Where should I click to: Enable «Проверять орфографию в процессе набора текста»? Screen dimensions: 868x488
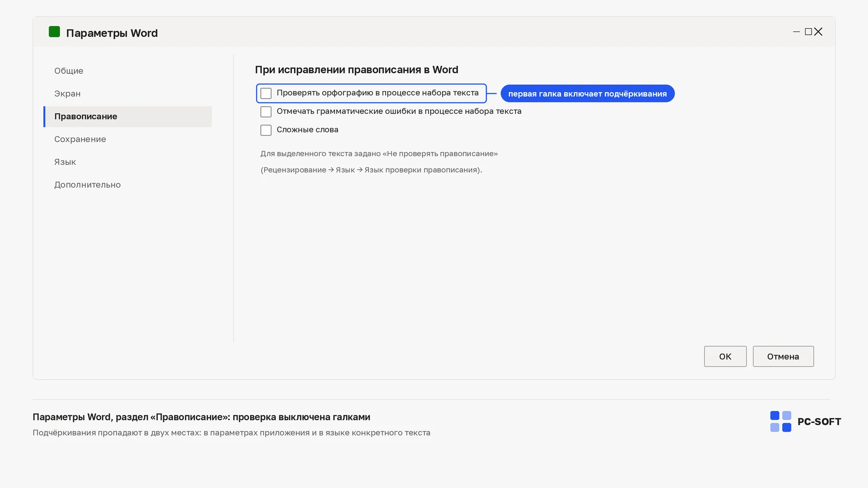266,93
